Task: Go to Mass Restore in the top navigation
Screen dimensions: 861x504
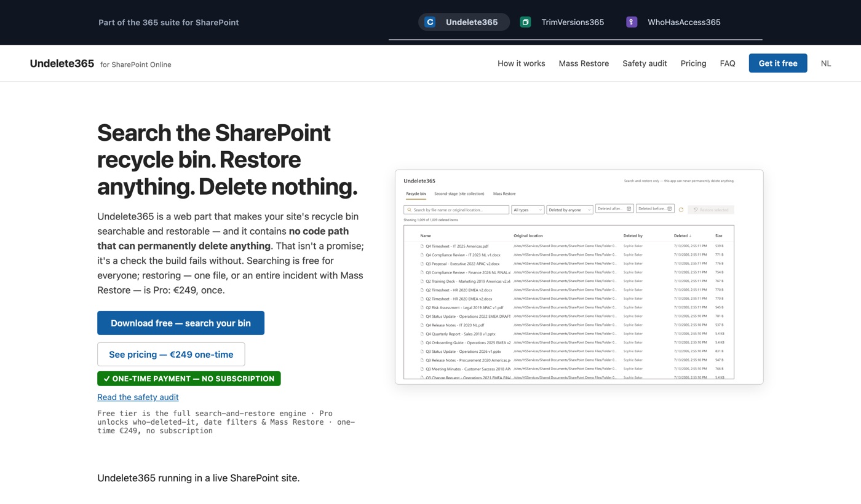Action: pos(584,63)
